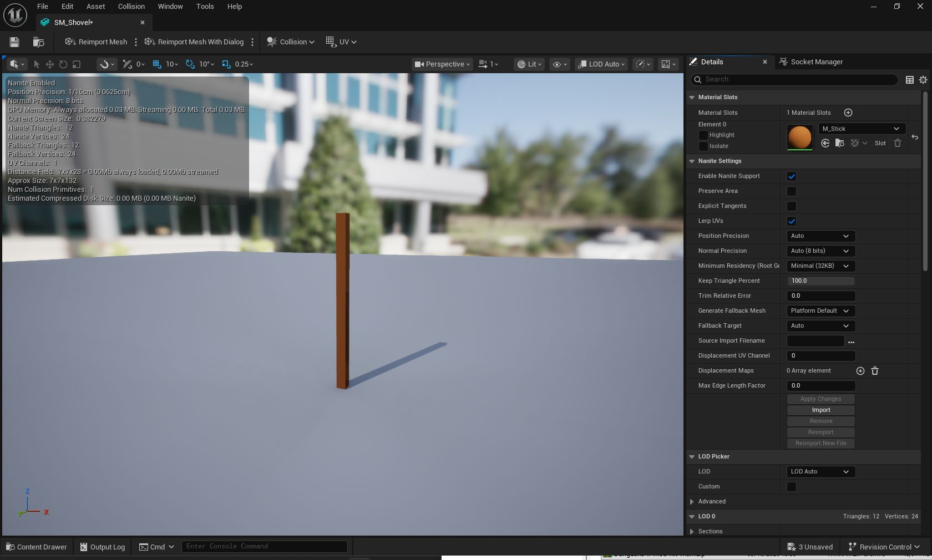Reset Element 0 material to default
The width and height of the screenshot is (932, 560).
915,137
